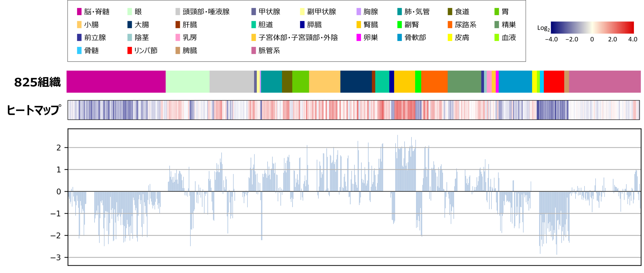644x273 pixels.
Task: Choose the blue 骨軟部 legend swatch
Action: pos(399,38)
